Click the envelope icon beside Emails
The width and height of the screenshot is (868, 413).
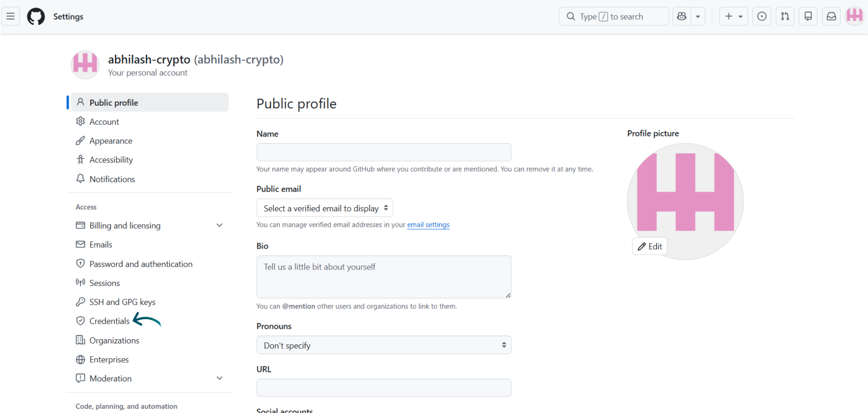[x=81, y=244]
